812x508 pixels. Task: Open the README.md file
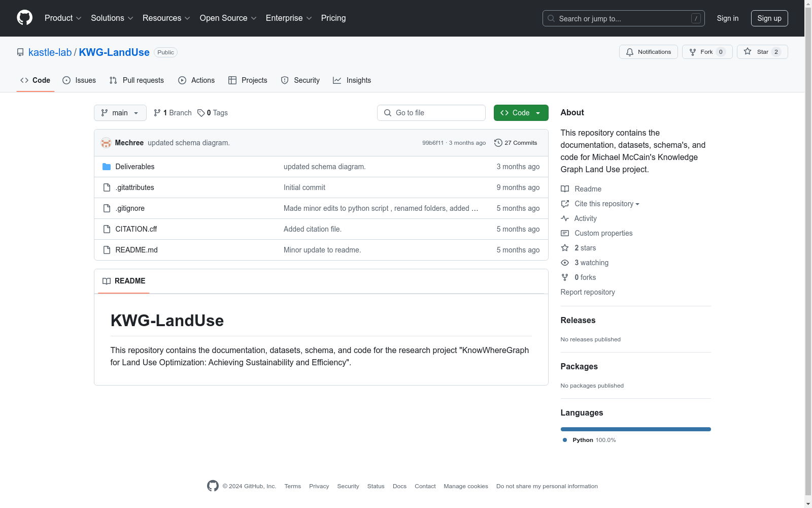coord(137,250)
